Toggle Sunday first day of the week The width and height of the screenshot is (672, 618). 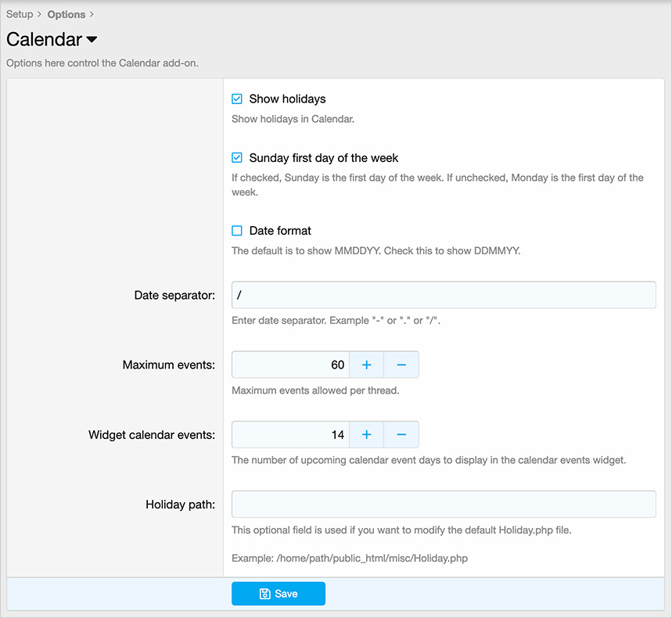237,158
